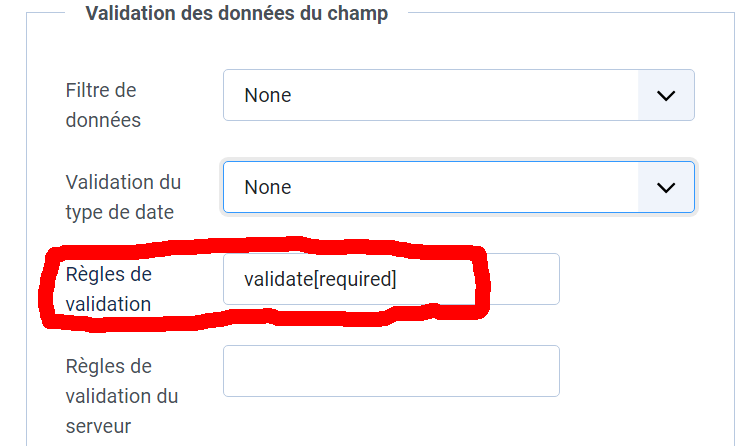Click "None" value in Filtre de données
Image resolution: width=748 pixels, height=446 pixels.
point(268,96)
